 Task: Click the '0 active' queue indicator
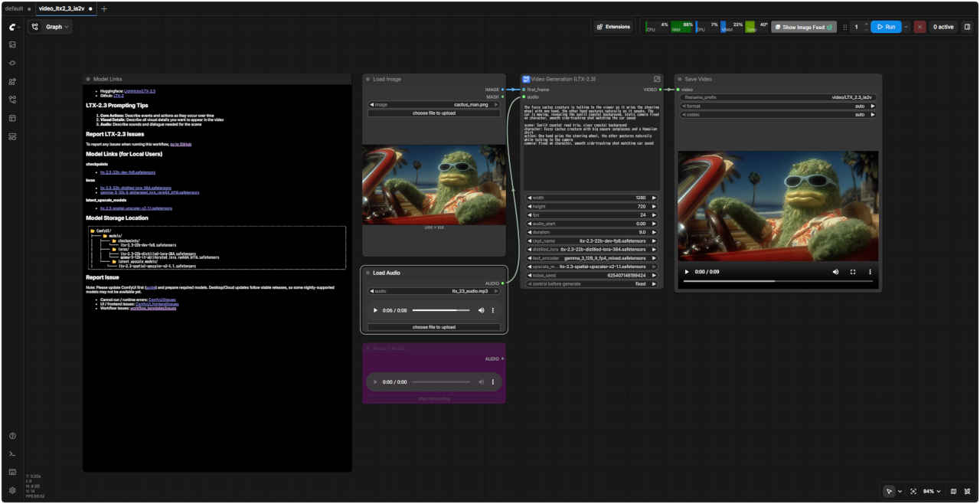coord(943,27)
